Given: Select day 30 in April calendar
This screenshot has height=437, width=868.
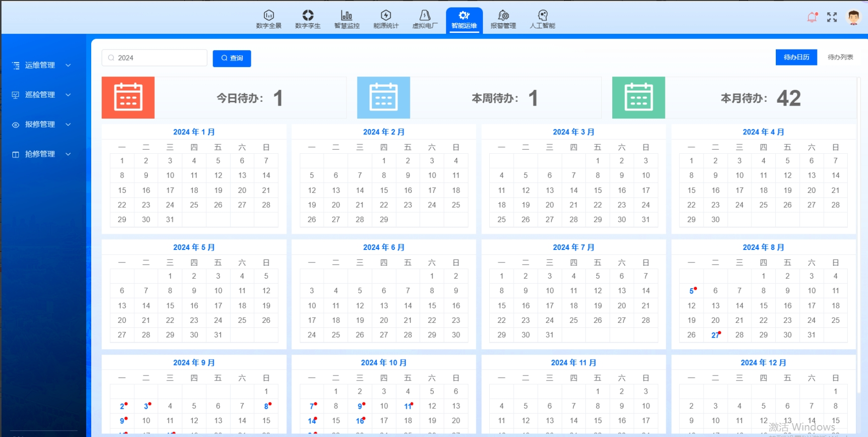Looking at the screenshot, I should (x=715, y=219).
